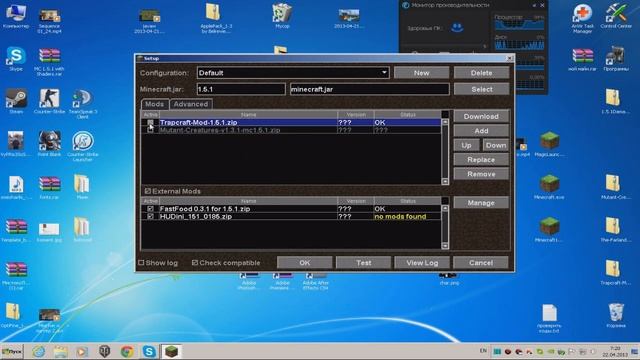Click Add to add a mod

(x=481, y=131)
